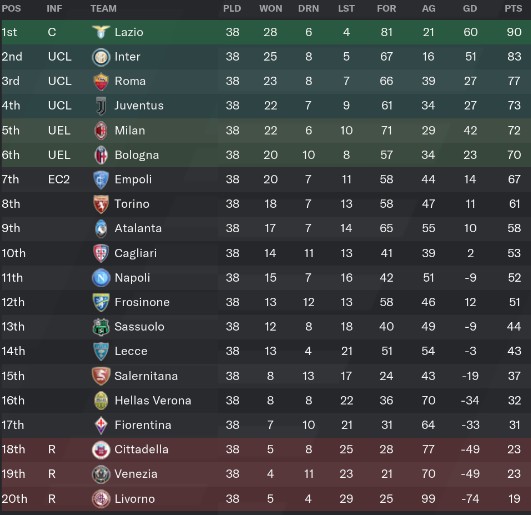Select the 20th place Livorno row
The width and height of the screenshot is (531, 515).
(x=266, y=499)
